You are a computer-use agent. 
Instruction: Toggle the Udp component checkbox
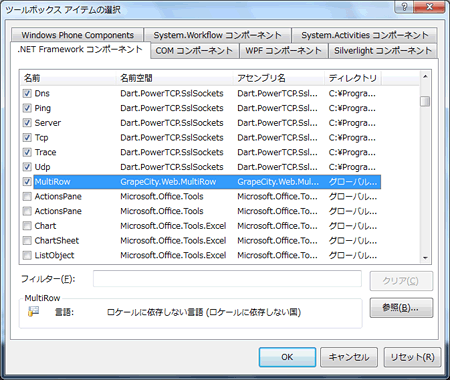coord(27,167)
